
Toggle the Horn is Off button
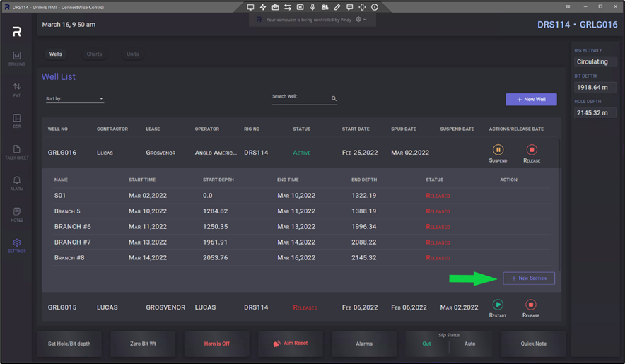(216, 344)
